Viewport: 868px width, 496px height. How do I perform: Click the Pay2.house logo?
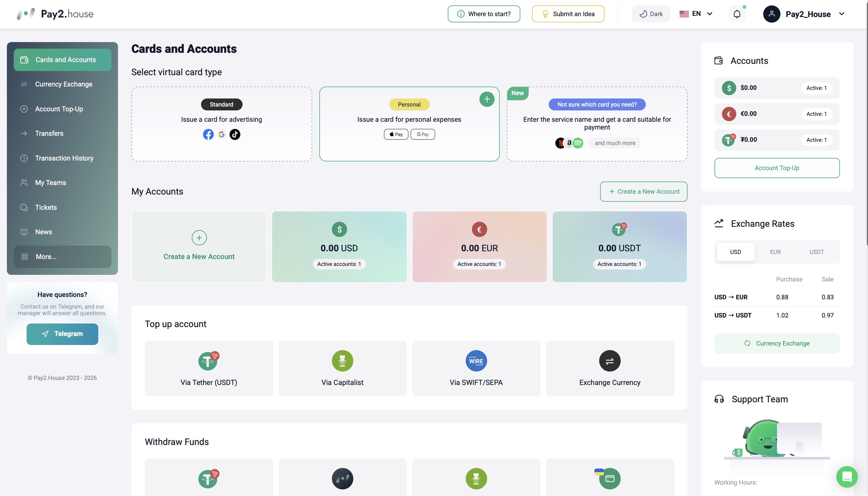click(55, 14)
